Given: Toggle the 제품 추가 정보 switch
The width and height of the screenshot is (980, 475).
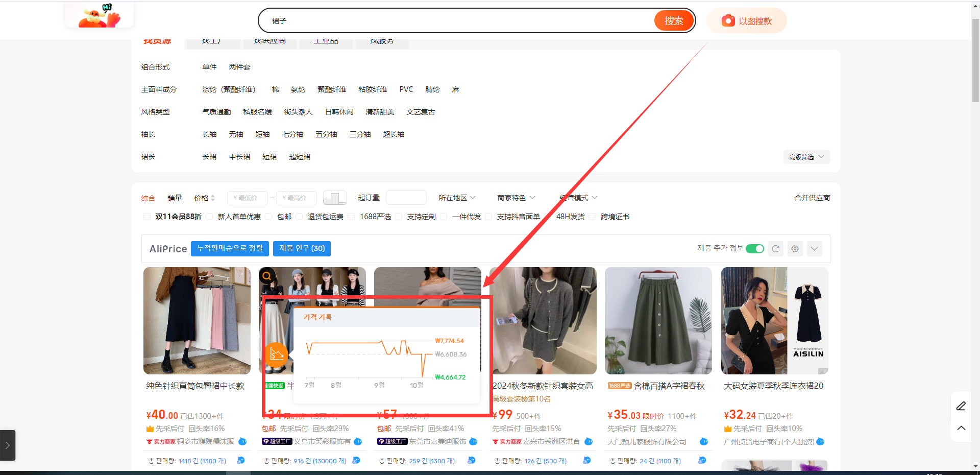Looking at the screenshot, I should [x=755, y=249].
